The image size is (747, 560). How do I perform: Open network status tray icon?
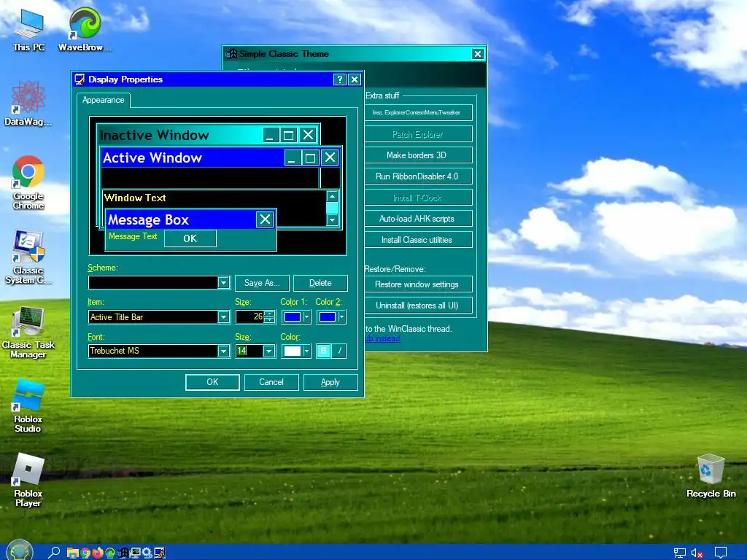coord(680,553)
